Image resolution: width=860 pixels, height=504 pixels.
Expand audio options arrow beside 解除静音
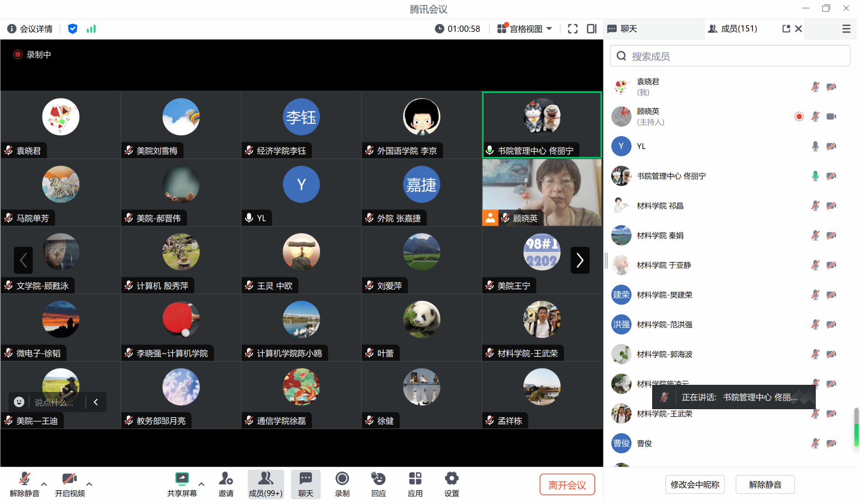click(44, 484)
